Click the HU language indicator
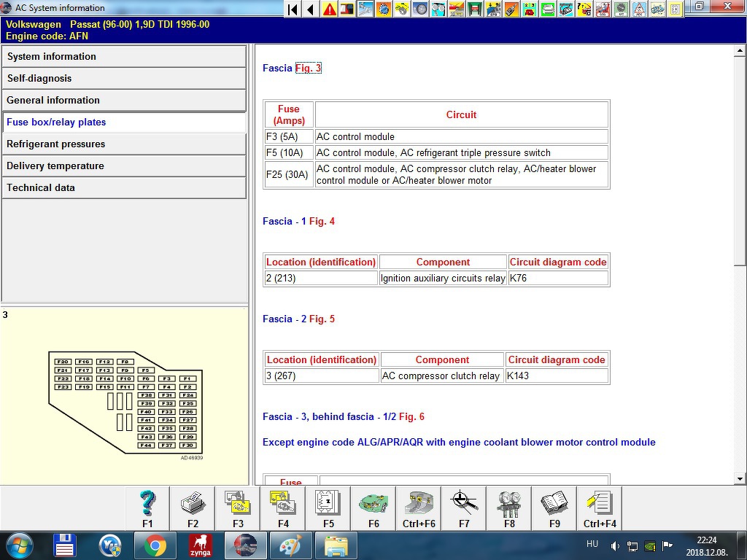The width and height of the screenshot is (747, 560). click(592, 544)
